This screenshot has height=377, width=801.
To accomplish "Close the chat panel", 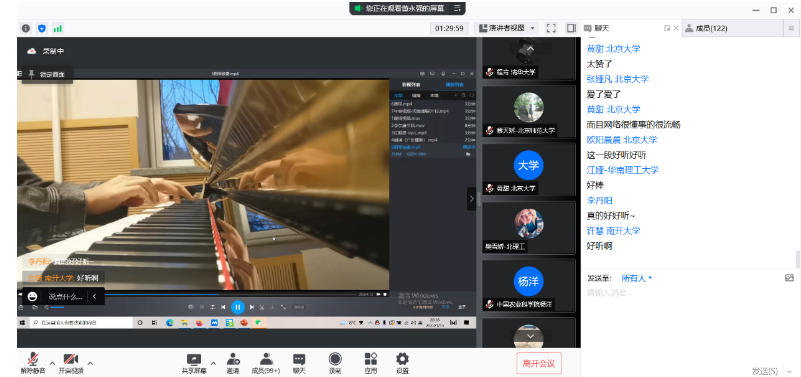I will (x=676, y=28).
